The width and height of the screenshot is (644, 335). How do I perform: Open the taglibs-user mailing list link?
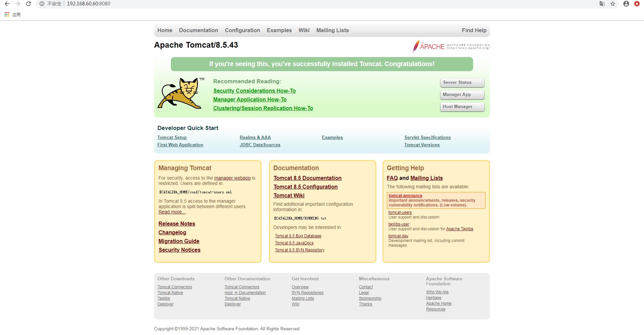tap(399, 224)
